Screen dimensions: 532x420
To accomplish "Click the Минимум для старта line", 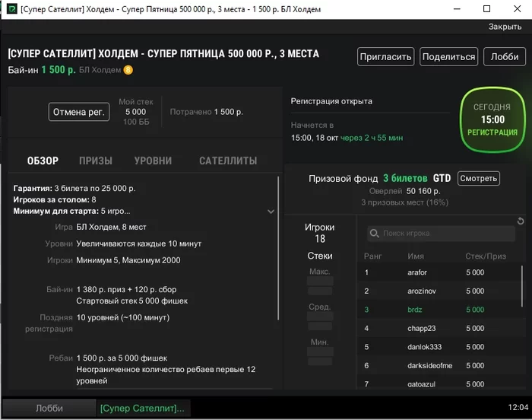I will [71, 211].
